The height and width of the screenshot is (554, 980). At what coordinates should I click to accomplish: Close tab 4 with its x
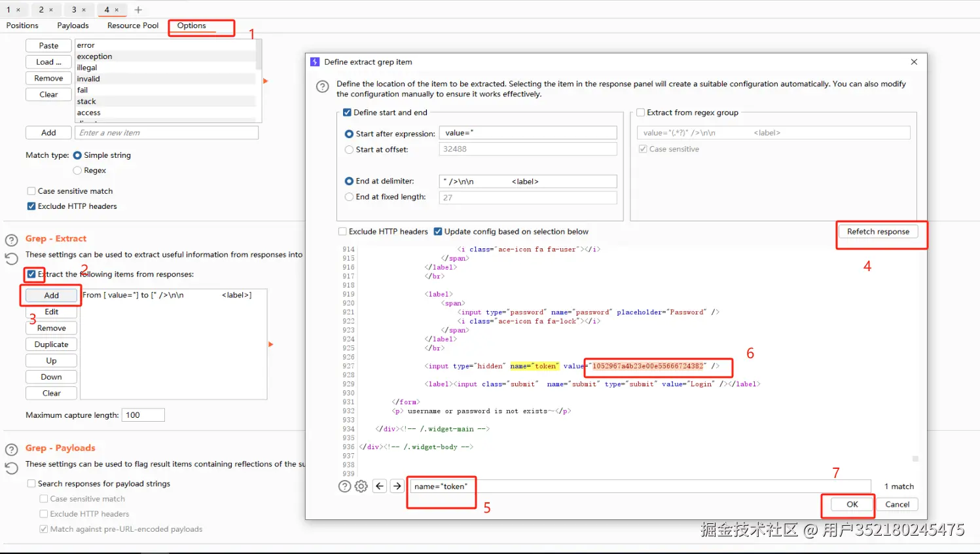point(117,10)
